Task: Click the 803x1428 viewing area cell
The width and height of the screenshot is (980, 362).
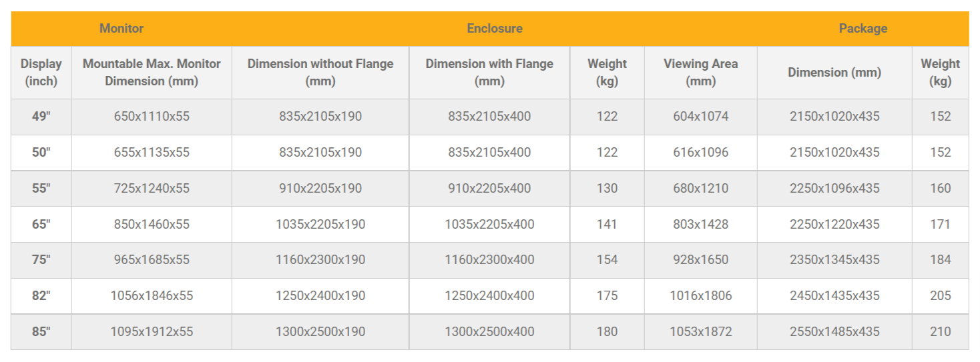Action: tap(700, 225)
